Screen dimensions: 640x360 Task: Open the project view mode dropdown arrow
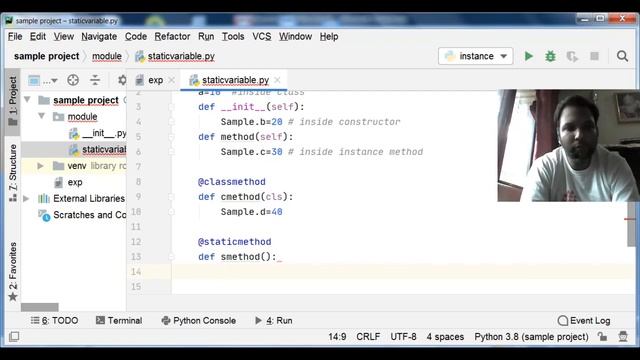(x=54, y=81)
